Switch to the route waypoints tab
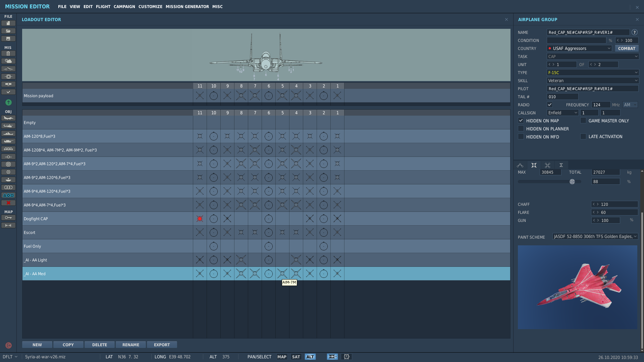Image resolution: width=644 pixels, height=362 pixels. click(x=520, y=165)
